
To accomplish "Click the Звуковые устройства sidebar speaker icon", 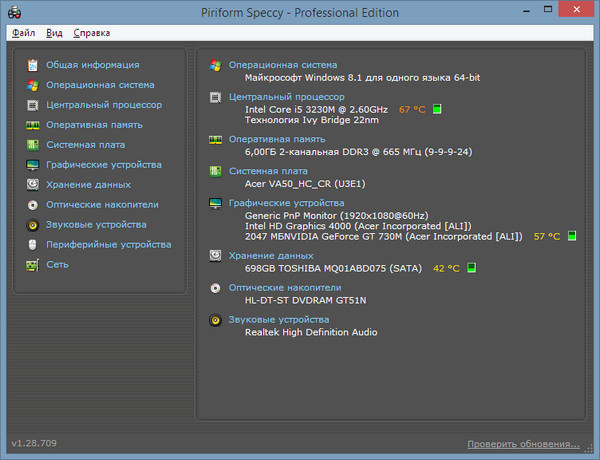I will click(x=33, y=225).
